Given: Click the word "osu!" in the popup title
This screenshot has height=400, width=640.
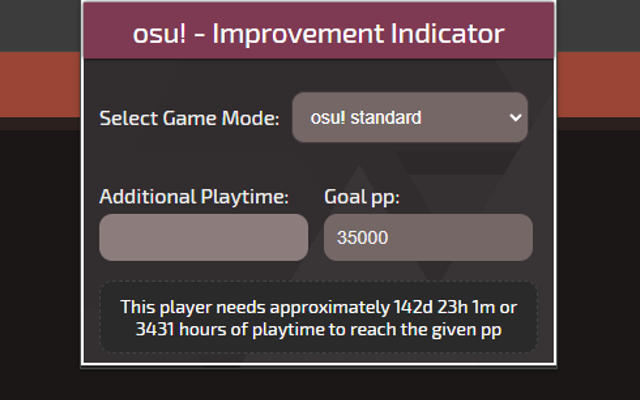Looking at the screenshot, I should click(x=156, y=33).
